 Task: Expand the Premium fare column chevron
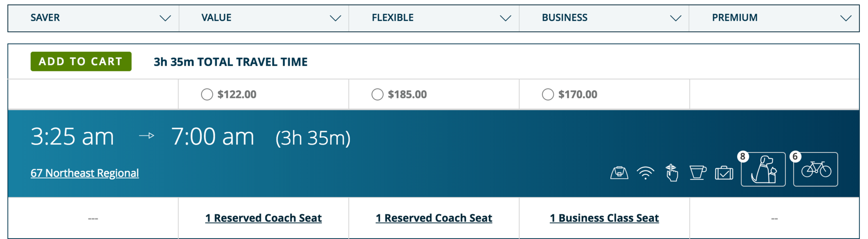[845, 18]
